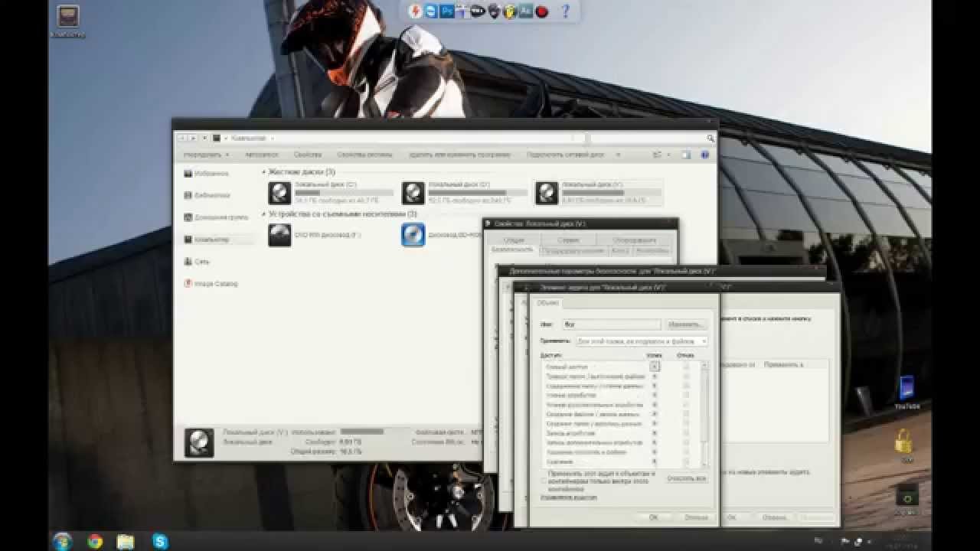Toggle Успех checkbox for Чтение атрибутов

pos(654,395)
